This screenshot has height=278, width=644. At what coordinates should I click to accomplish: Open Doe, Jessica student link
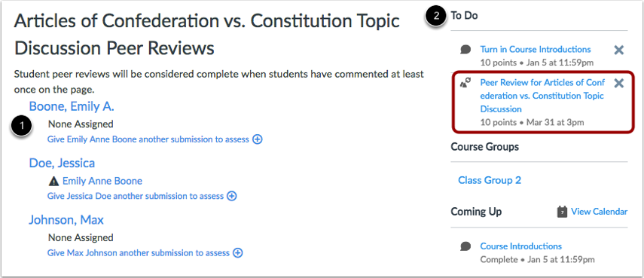tap(62, 163)
